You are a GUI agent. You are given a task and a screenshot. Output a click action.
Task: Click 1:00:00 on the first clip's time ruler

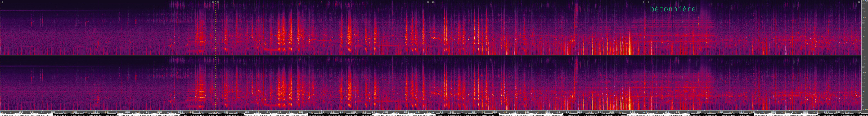(x=64, y=112)
